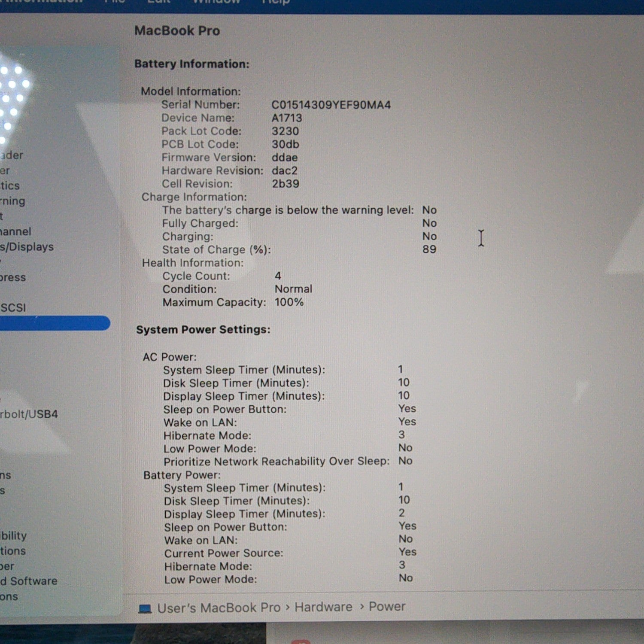The height and width of the screenshot is (644, 644).
Task: Click Prioritize Network Reachability Over Sleep value No
Action: click(405, 461)
